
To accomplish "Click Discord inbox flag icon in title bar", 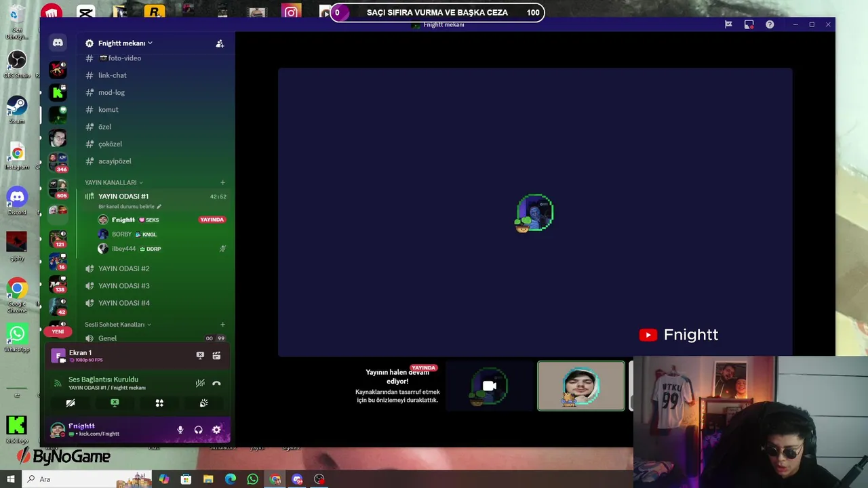I will (x=728, y=24).
